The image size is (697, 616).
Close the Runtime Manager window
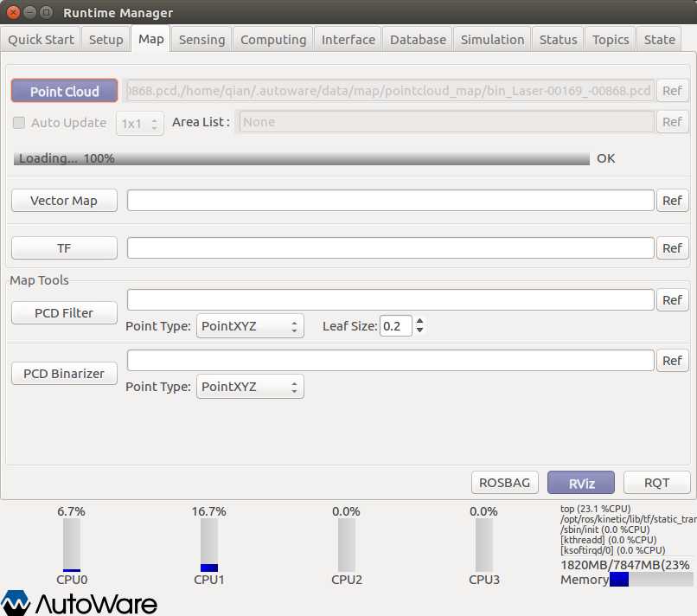14,13
